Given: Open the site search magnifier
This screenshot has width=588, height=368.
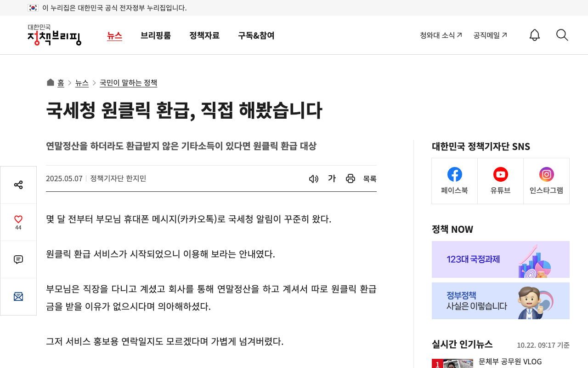Looking at the screenshot, I should click(x=562, y=35).
